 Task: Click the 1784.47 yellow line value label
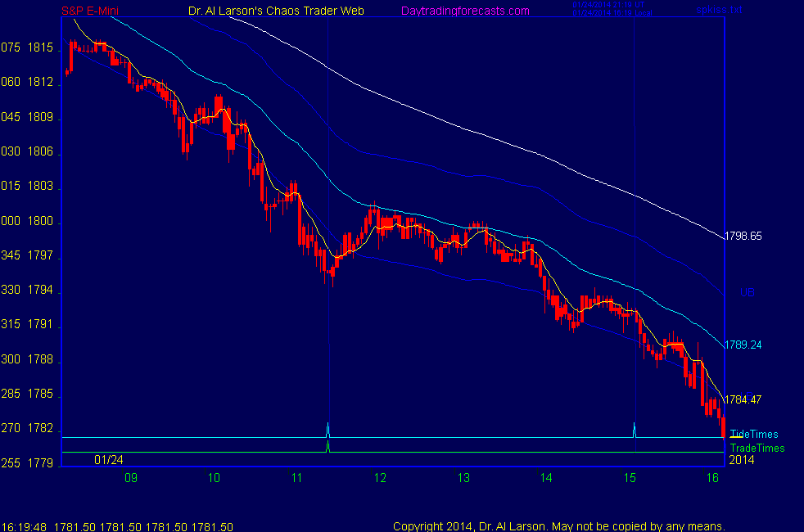click(743, 399)
